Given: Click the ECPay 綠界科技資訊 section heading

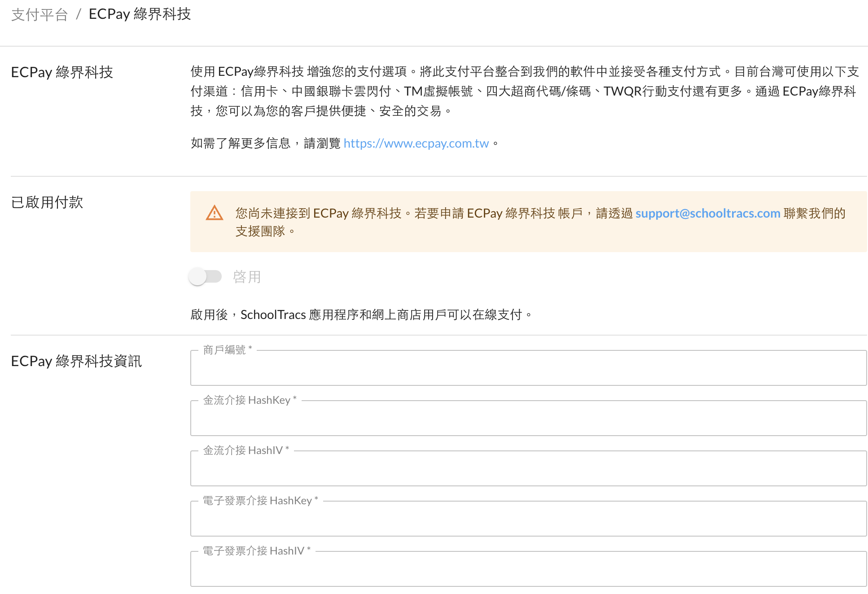Looking at the screenshot, I should [x=76, y=361].
